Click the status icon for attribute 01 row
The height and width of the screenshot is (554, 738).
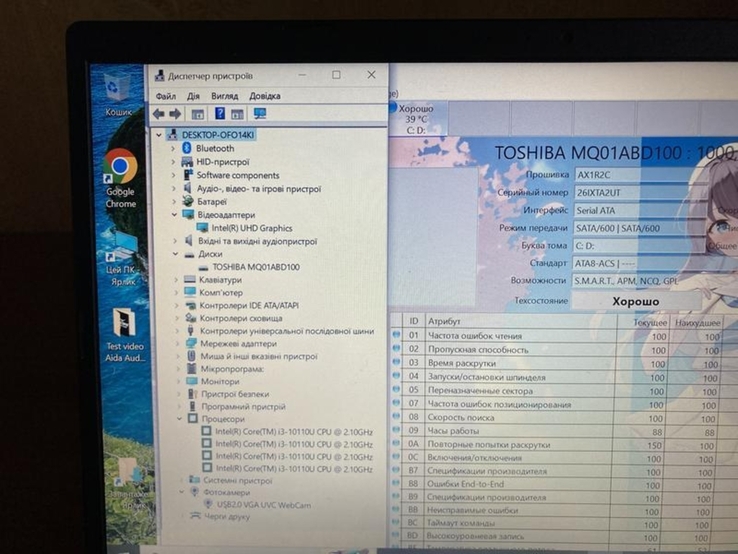(x=396, y=335)
